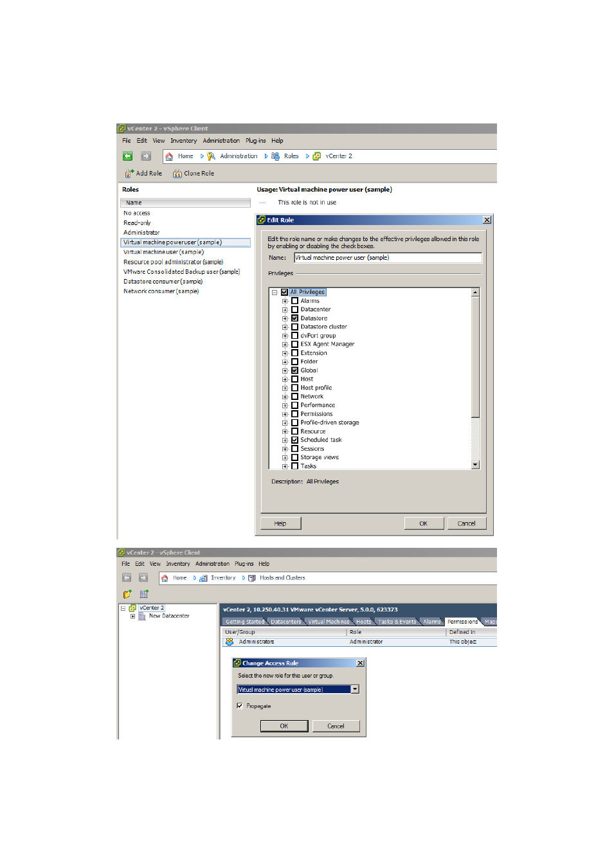Image resolution: width=614 pixels, height=868 pixels.
Task: Uncheck the Scheduled task privilege checkbox
Action: click(x=294, y=440)
